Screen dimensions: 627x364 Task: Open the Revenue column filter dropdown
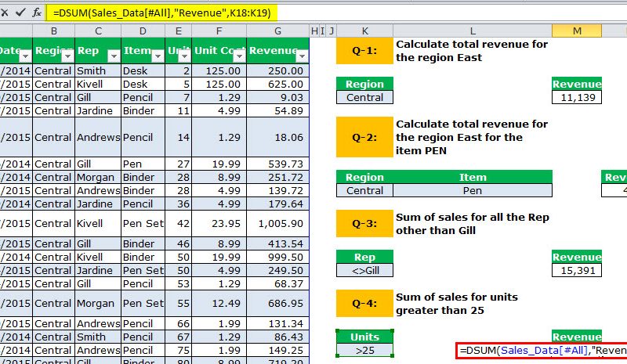coord(303,56)
